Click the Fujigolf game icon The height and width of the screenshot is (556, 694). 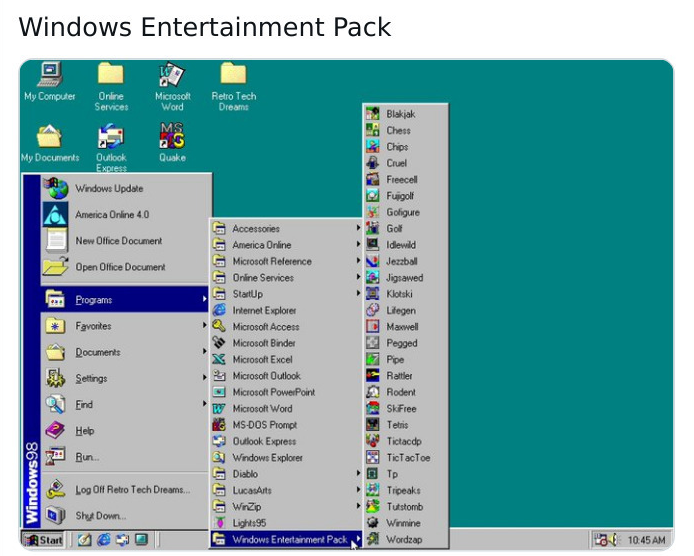click(373, 196)
